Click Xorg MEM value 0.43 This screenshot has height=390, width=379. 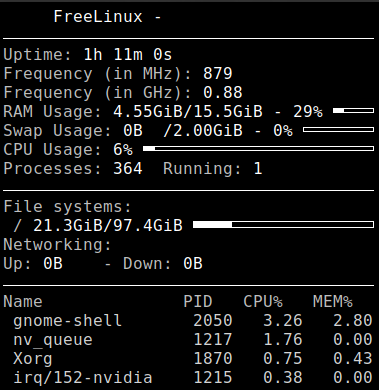click(x=353, y=359)
